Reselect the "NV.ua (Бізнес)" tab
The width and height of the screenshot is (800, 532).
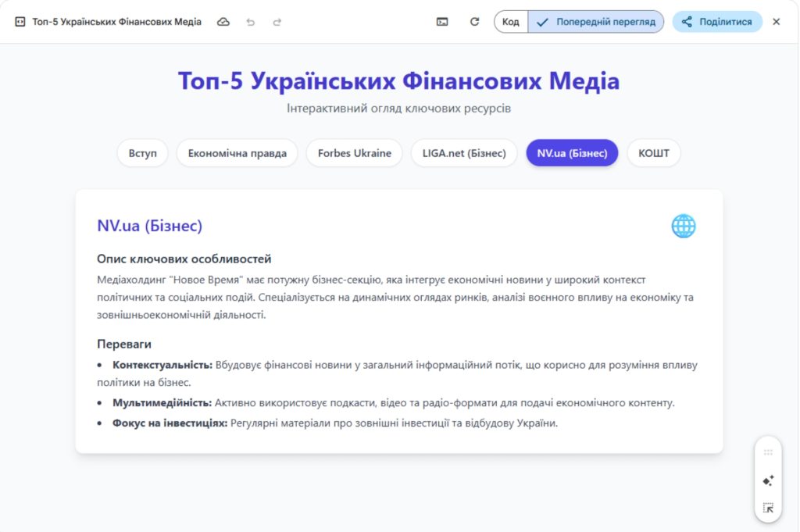coord(572,153)
